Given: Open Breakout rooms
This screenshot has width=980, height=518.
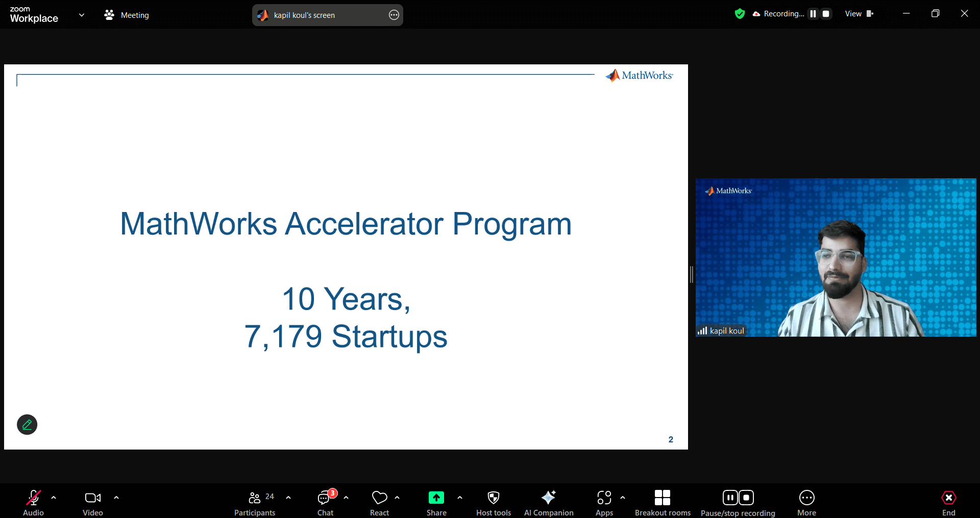Looking at the screenshot, I should tap(662, 498).
